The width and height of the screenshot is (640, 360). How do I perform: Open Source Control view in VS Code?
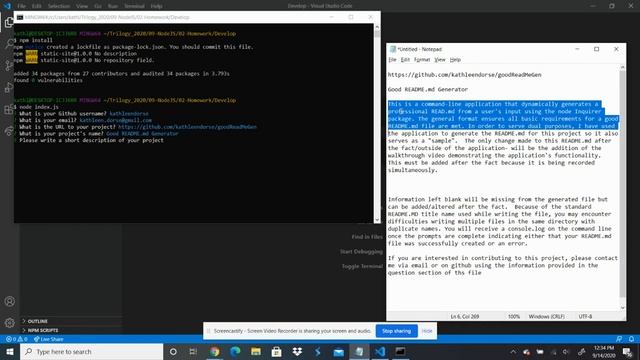coord(9,66)
